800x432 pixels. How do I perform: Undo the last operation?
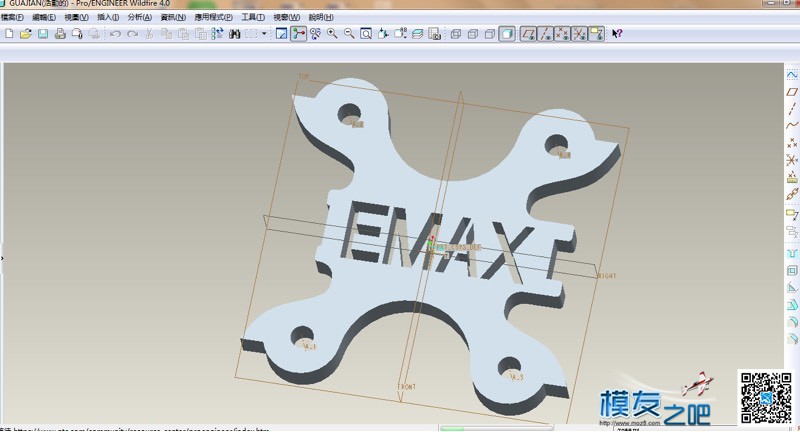pyautogui.click(x=115, y=34)
